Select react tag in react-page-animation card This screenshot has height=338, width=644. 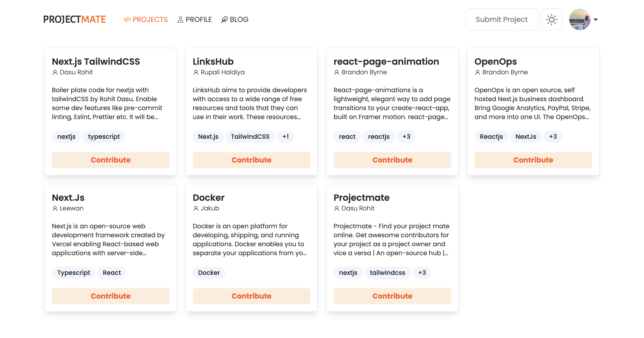click(x=347, y=137)
